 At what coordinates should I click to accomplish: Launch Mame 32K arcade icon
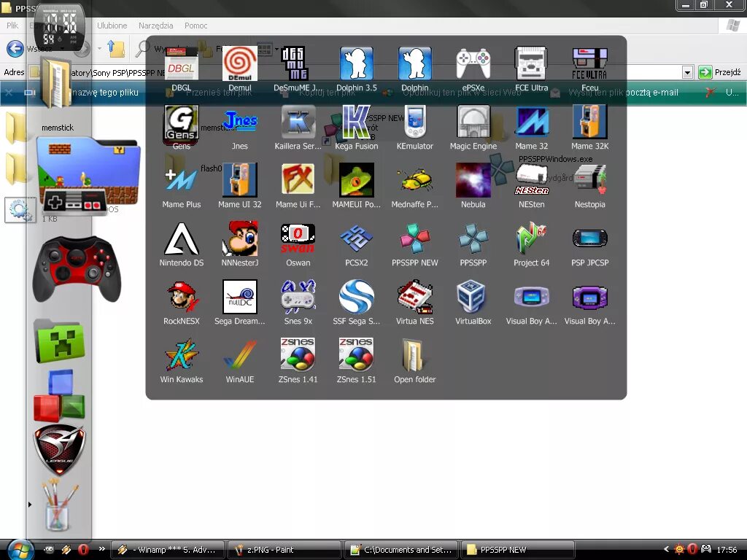click(589, 122)
